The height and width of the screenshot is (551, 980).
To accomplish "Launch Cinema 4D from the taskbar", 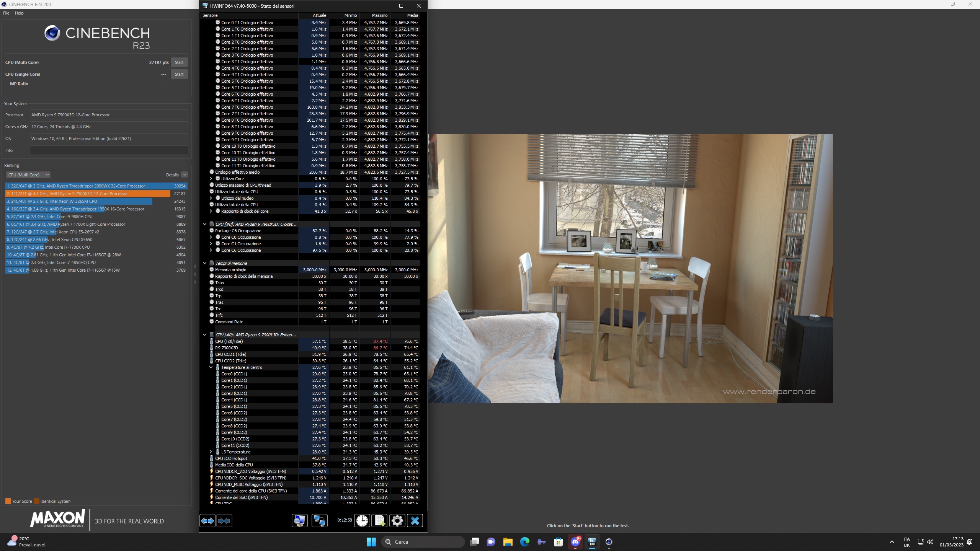I will point(609,542).
